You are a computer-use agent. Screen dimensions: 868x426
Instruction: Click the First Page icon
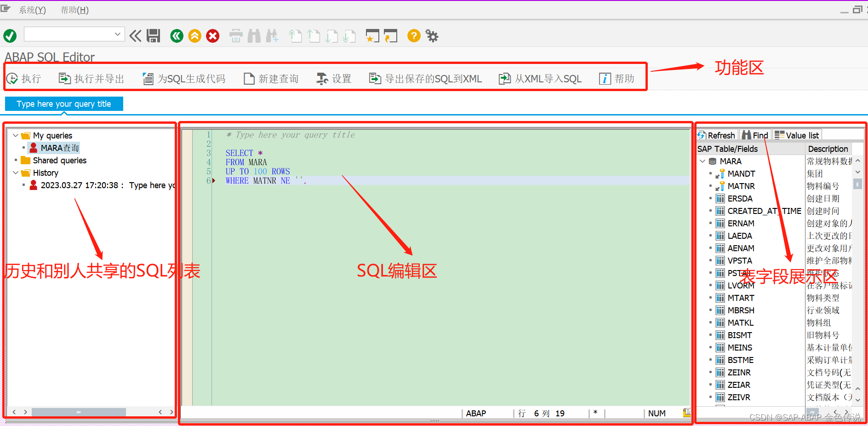(295, 36)
